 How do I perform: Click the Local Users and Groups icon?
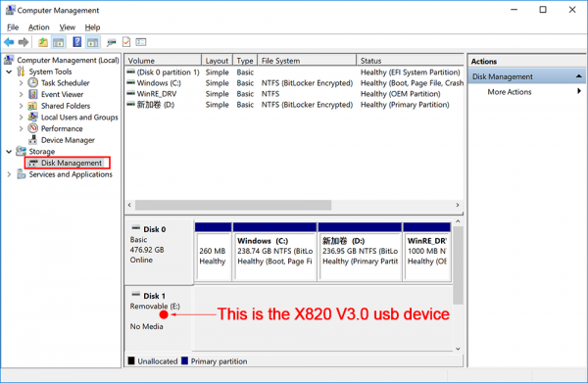(33, 117)
